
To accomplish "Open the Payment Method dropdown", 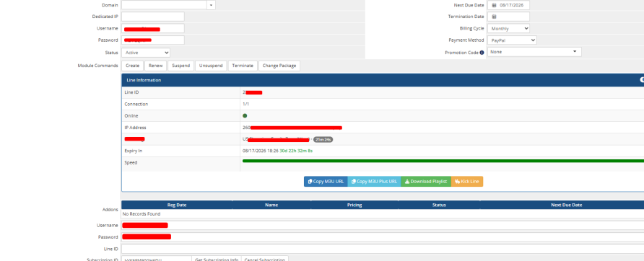I will coord(512,40).
